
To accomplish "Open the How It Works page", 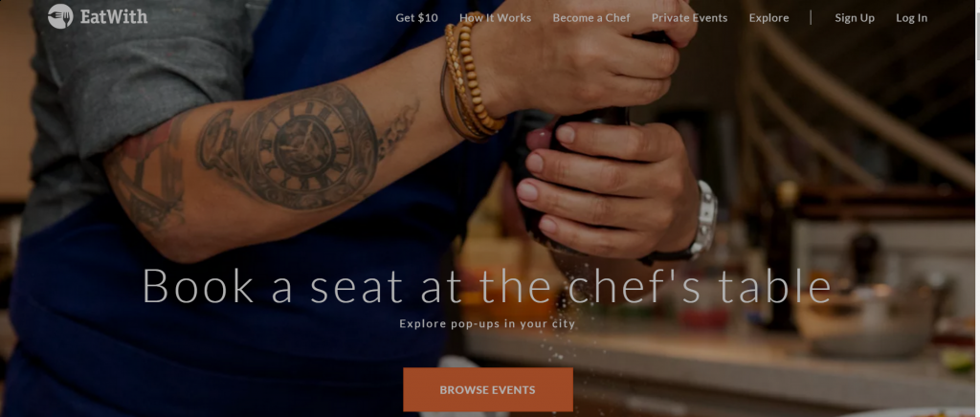I will click(x=495, y=18).
